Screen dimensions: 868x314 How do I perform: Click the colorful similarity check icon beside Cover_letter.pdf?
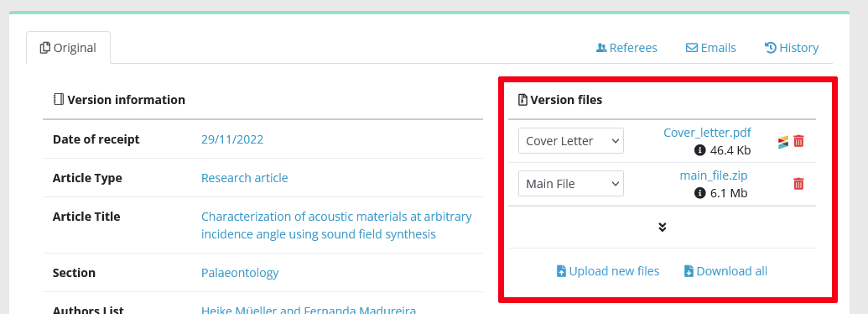782,143
